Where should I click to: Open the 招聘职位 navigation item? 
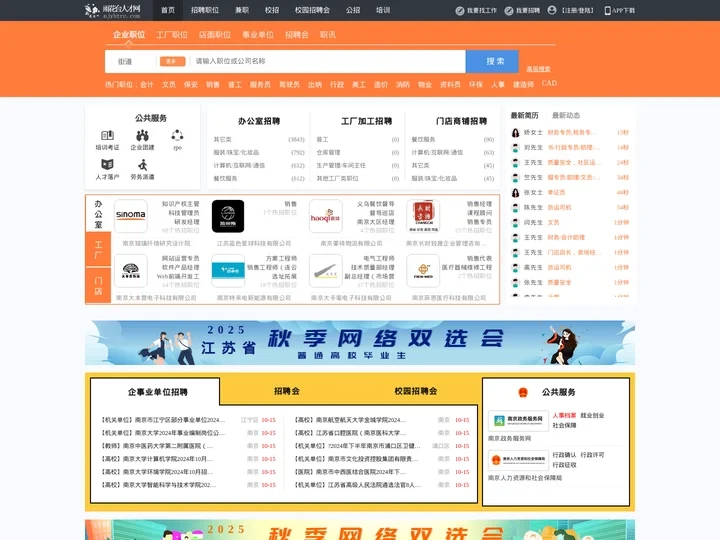(205, 10)
